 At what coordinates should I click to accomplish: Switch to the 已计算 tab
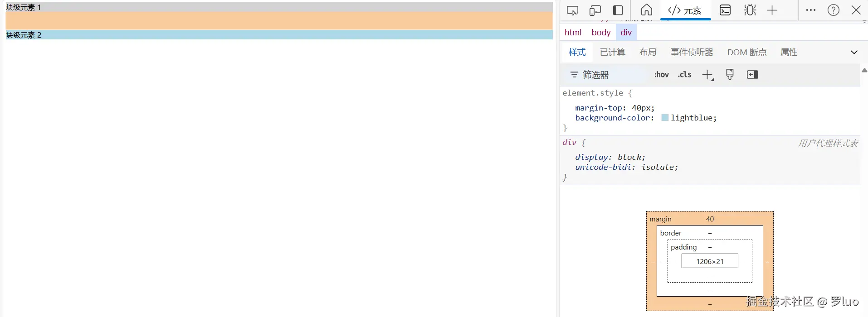[613, 52]
